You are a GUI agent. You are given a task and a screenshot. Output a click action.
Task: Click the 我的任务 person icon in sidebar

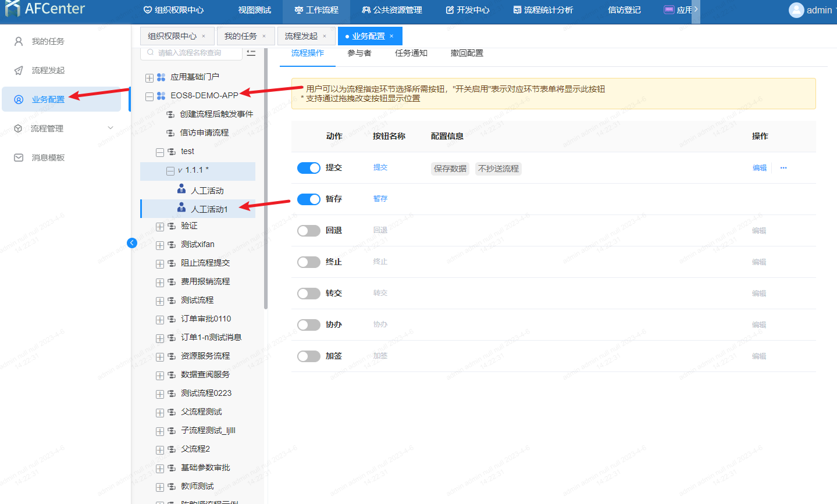(19, 41)
